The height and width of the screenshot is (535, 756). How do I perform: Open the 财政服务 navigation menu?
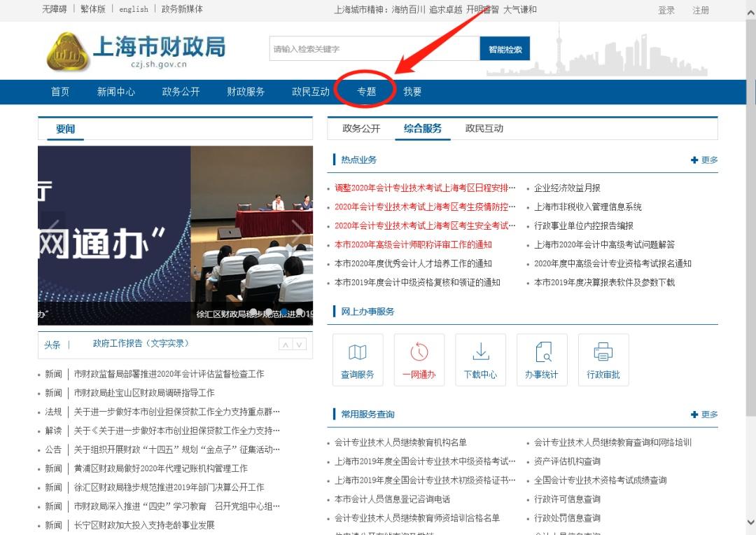(245, 91)
